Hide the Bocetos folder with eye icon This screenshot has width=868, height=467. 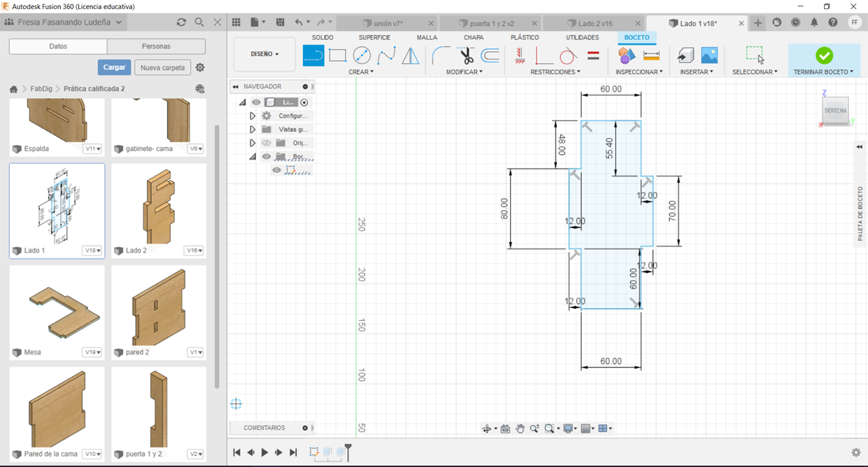(267, 157)
